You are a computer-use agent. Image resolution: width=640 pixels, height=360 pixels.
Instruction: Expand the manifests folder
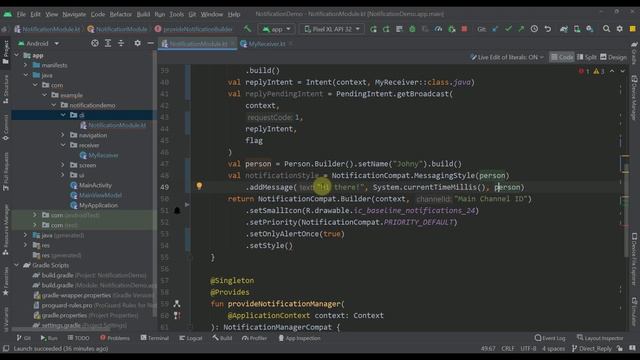[26, 65]
